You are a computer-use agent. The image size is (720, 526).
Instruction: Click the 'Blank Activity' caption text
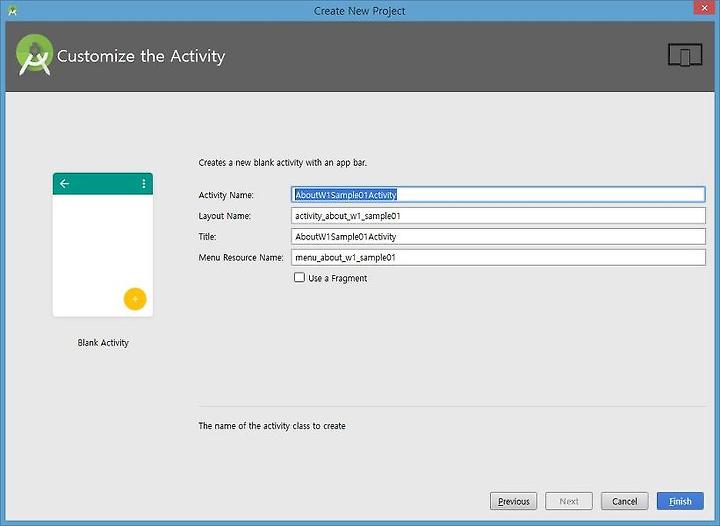pos(103,342)
